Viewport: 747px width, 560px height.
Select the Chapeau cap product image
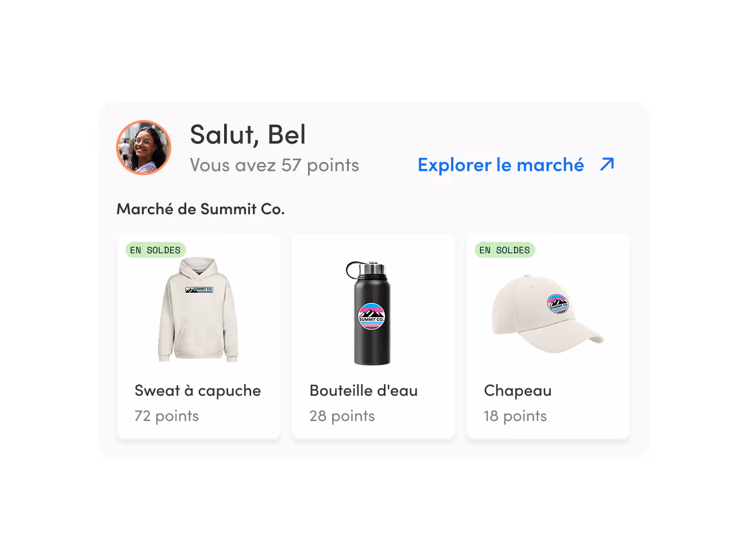[546, 313]
